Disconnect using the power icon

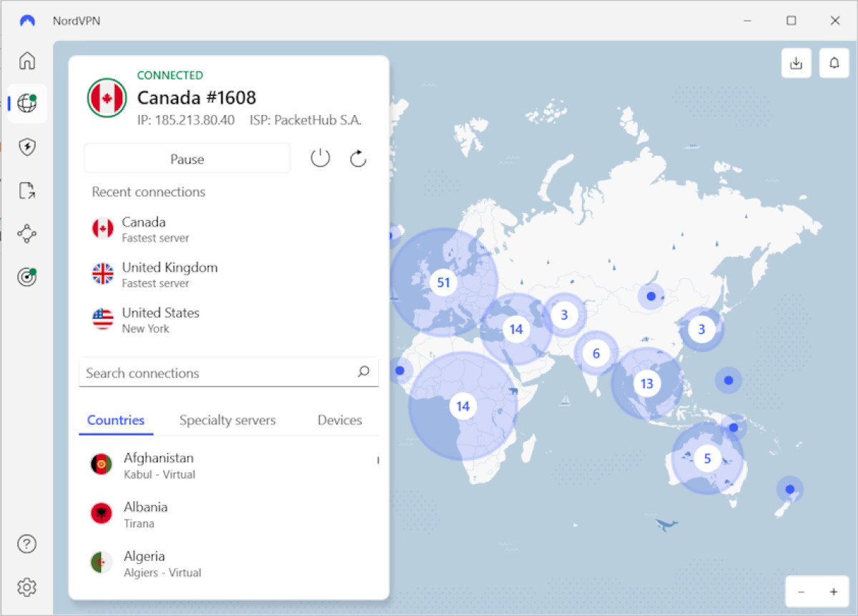(320, 158)
